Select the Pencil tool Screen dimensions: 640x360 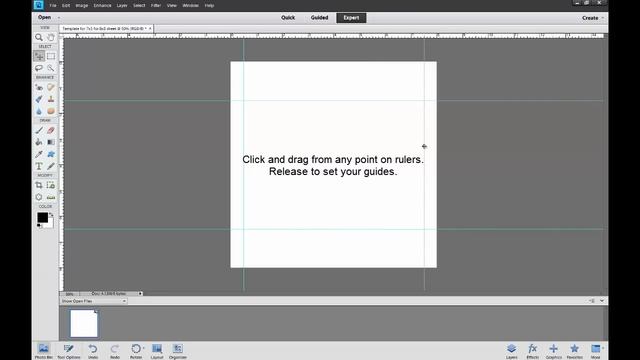51,166
